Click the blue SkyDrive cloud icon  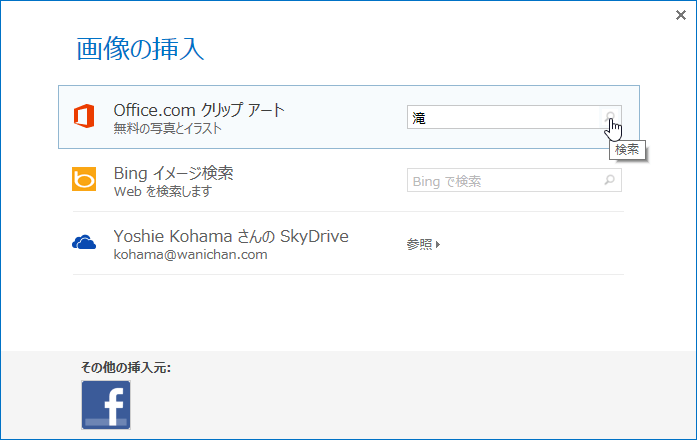click(84, 243)
